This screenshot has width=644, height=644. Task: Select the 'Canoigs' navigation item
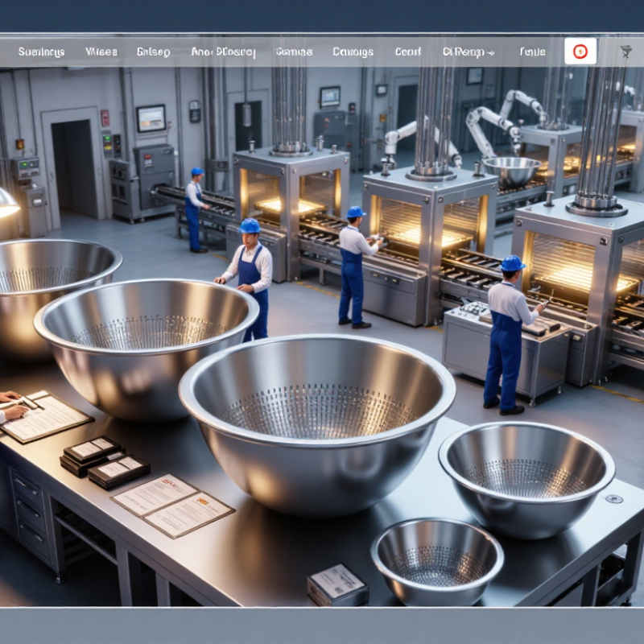[353, 52]
